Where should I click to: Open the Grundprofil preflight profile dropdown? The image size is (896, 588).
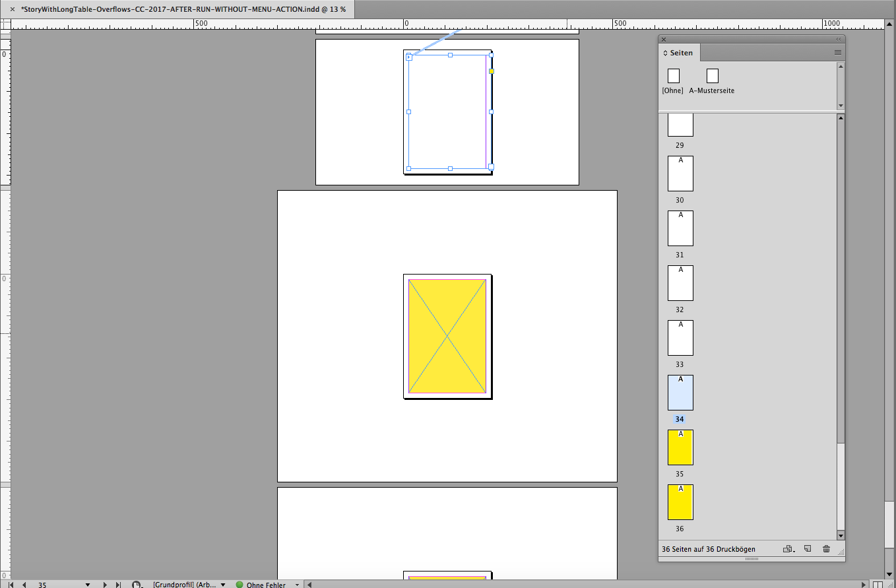pos(223,585)
